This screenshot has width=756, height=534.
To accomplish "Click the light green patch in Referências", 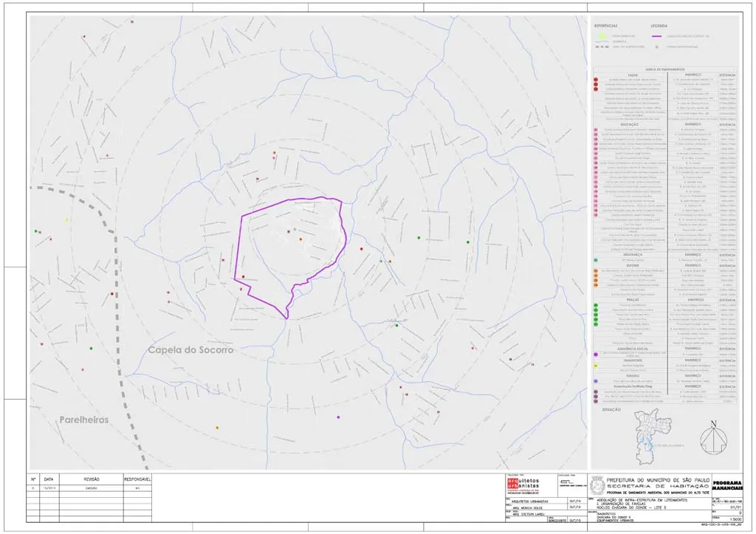I will pos(602,35).
